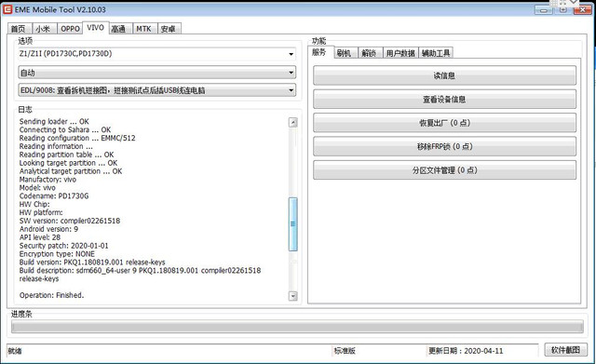The image size is (596, 364).
Task: Open the 用户数据 function tab
Action: click(x=400, y=53)
